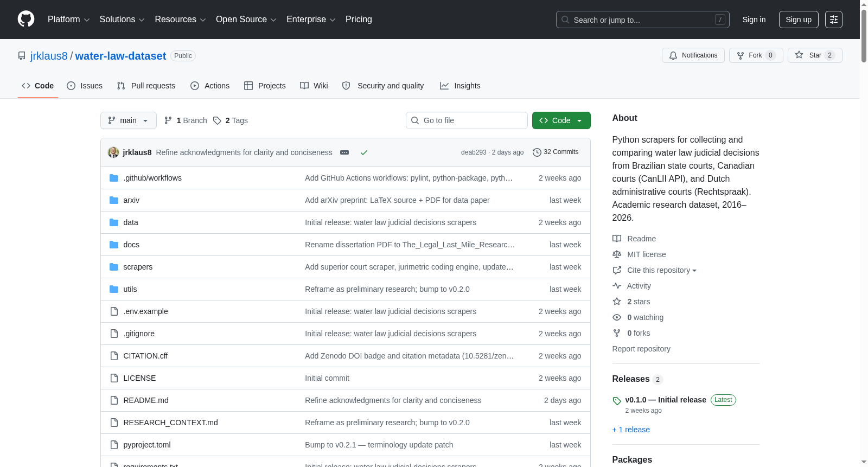Switch to the Wiki tab

314,86
